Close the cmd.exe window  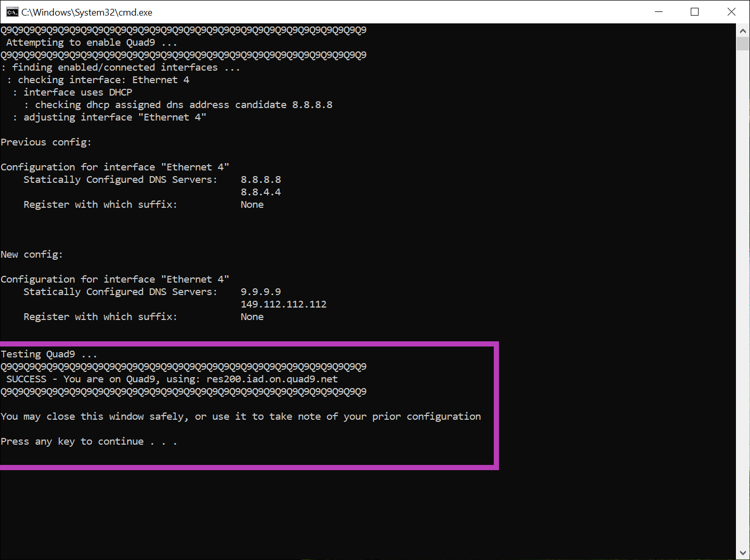pos(731,12)
